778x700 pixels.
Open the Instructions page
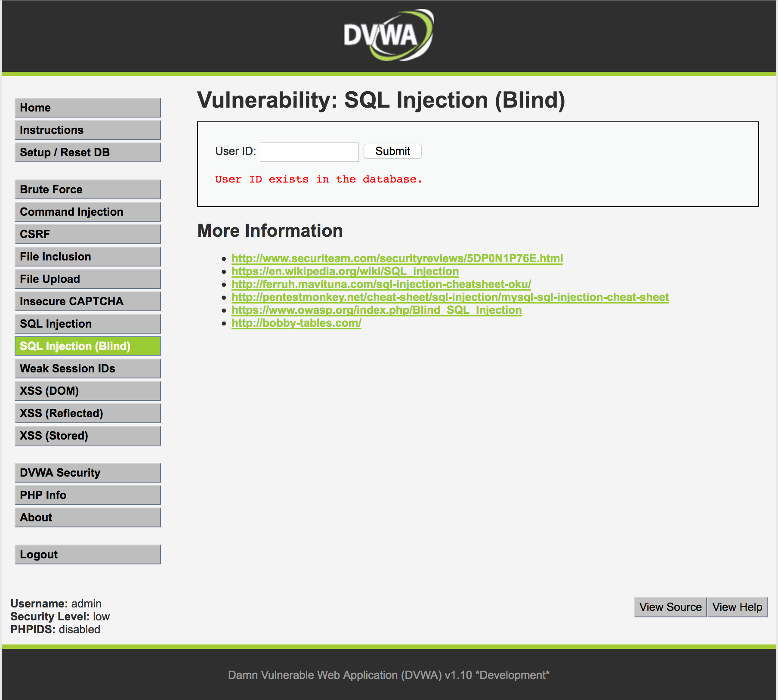pyautogui.click(x=88, y=130)
